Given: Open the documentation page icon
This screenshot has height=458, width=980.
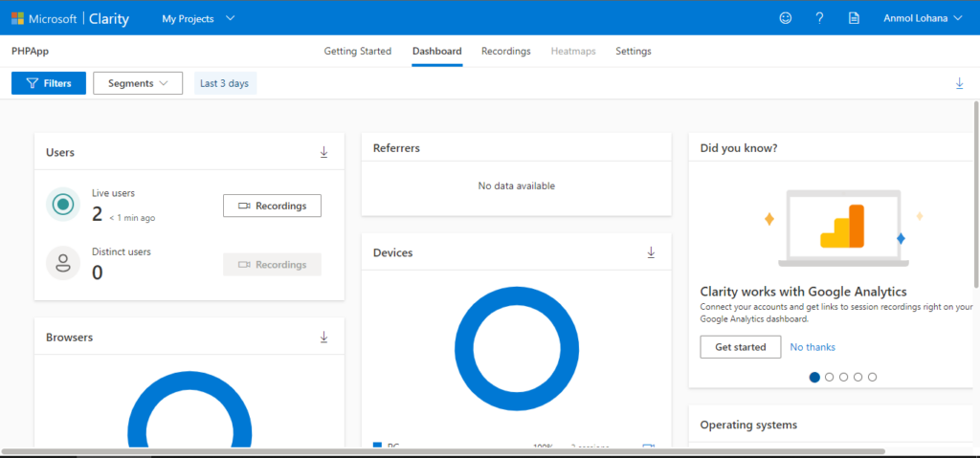Looking at the screenshot, I should pyautogui.click(x=854, y=18).
